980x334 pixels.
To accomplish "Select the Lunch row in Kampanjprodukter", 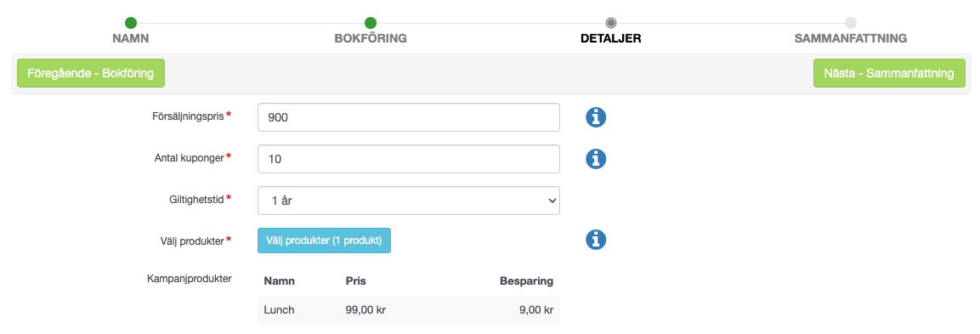I will tap(409, 309).
